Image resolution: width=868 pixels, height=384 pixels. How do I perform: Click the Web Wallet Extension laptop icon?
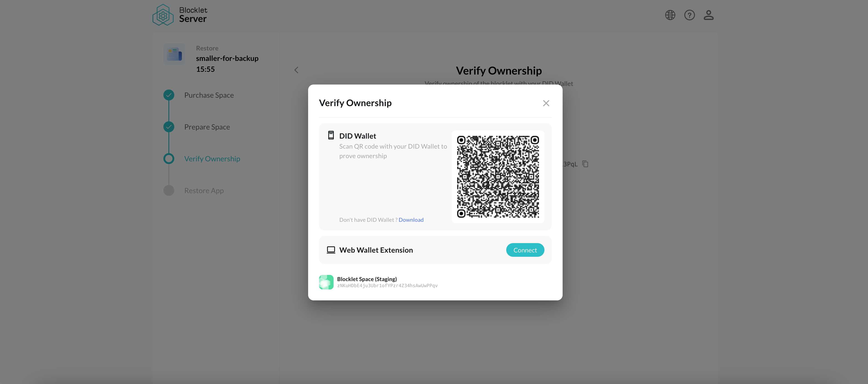pyautogui.click(x=331, y=250)
